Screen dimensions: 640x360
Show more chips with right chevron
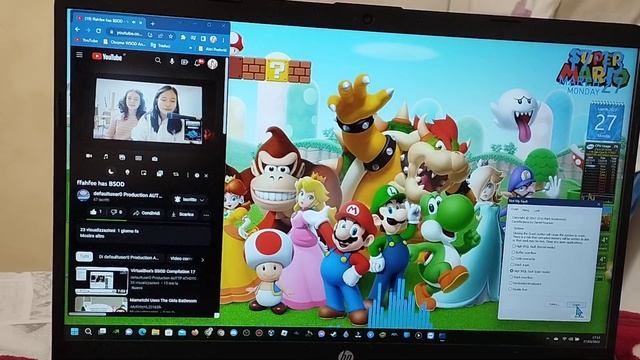coord(203,260)
